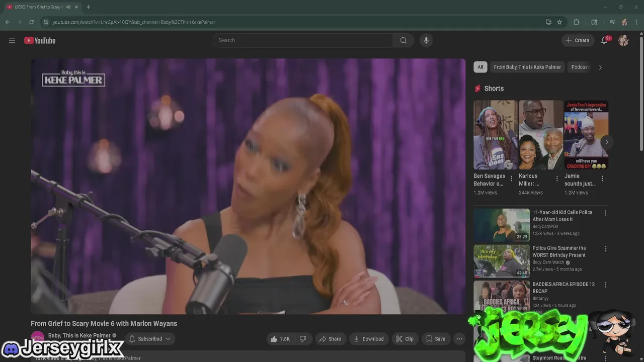The image size is (644, 362).
Task: Open options for Police Give Scammer video
Action: pos(606,249)
